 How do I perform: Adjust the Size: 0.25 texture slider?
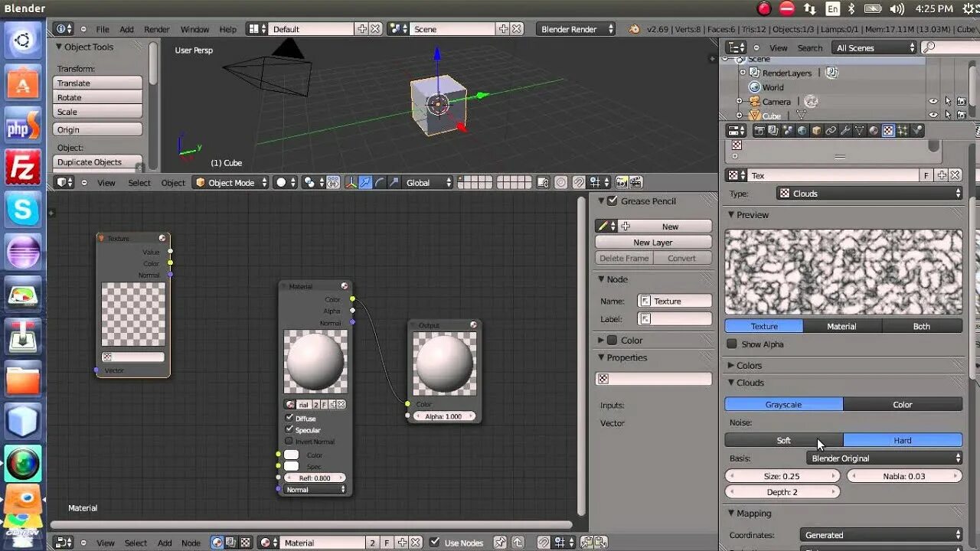coord(782,476)
